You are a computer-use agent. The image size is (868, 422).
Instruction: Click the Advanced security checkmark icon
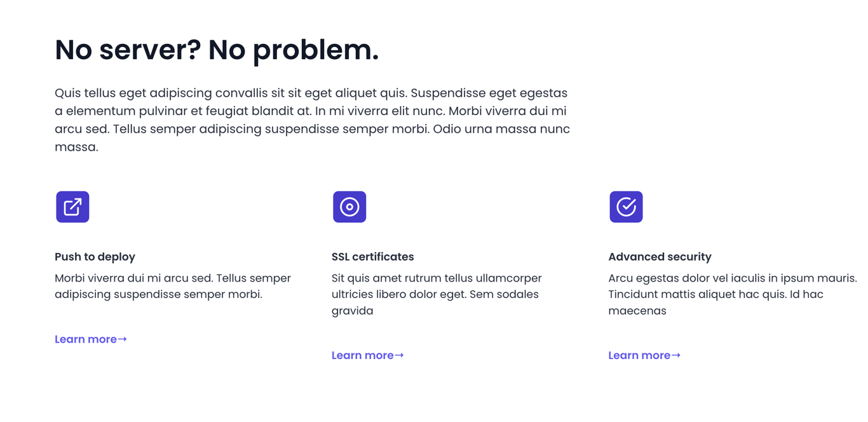pos(626,207)
